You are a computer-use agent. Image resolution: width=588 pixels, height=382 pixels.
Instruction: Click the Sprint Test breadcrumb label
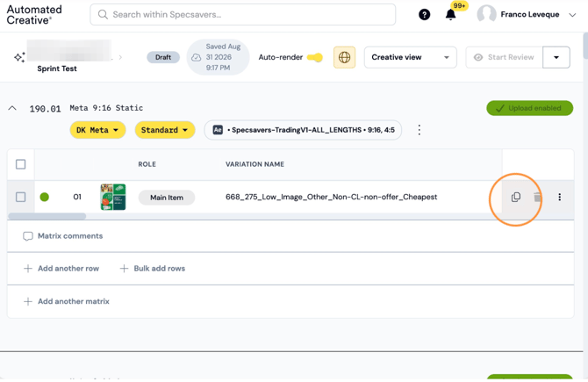[57, 68]
